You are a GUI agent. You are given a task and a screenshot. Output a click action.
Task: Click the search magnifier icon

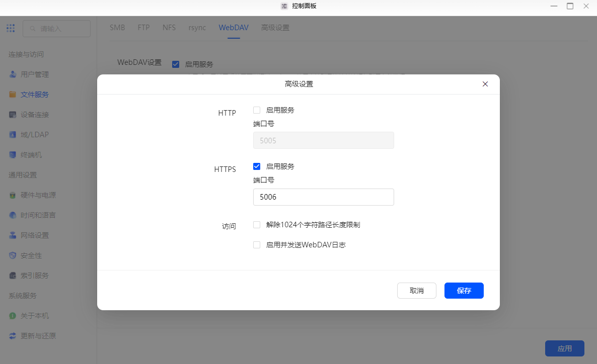pyautogui.click(x=33, y=29)
